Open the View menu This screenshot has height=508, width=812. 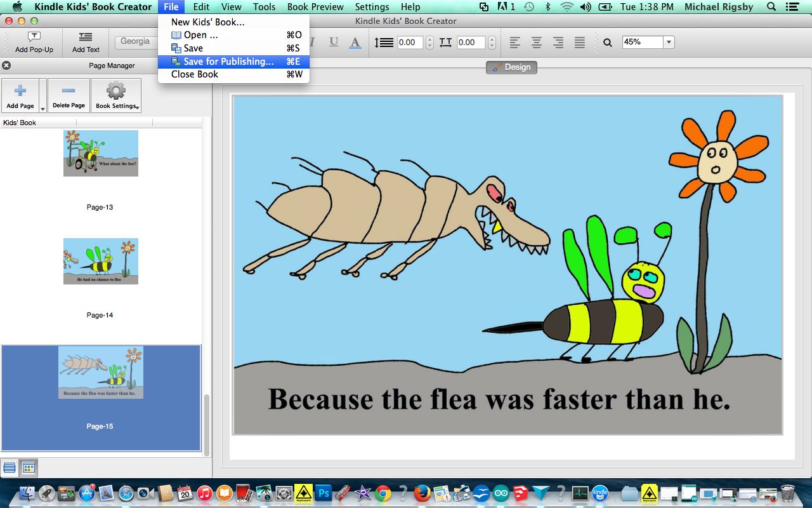pos(231,7)
